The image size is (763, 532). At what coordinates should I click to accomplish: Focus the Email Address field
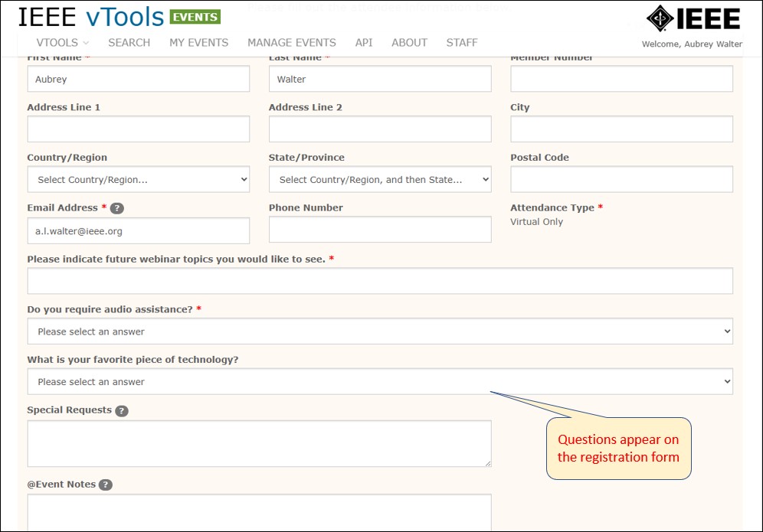click(138, 230)
